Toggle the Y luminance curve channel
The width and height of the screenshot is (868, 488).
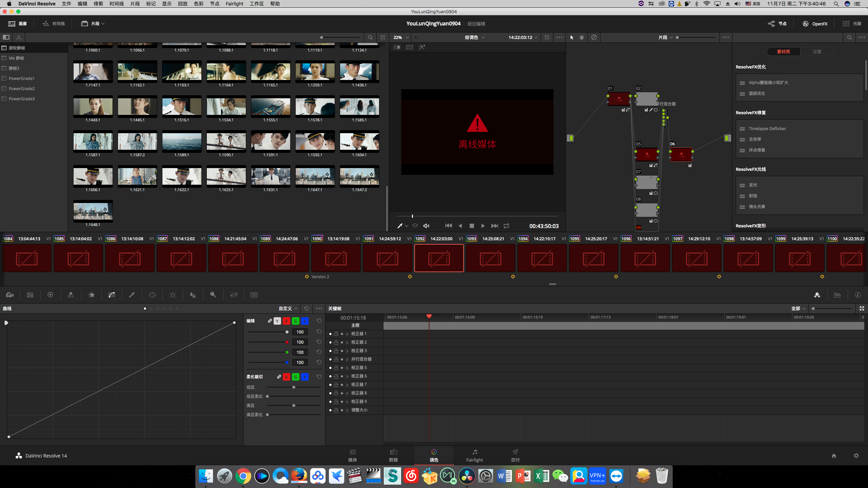click(x=277, y=321)
